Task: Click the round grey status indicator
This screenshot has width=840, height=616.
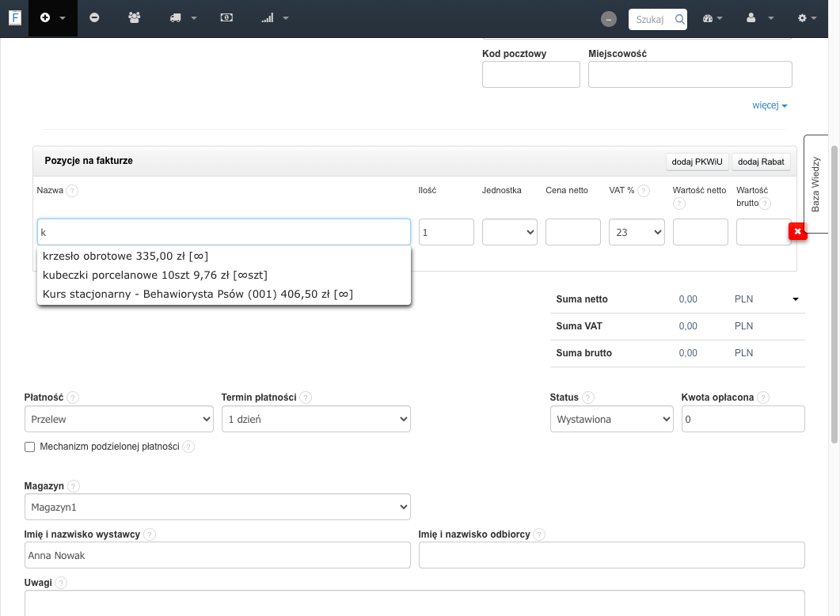Action: pyautogui.click(x=609, y=19)
